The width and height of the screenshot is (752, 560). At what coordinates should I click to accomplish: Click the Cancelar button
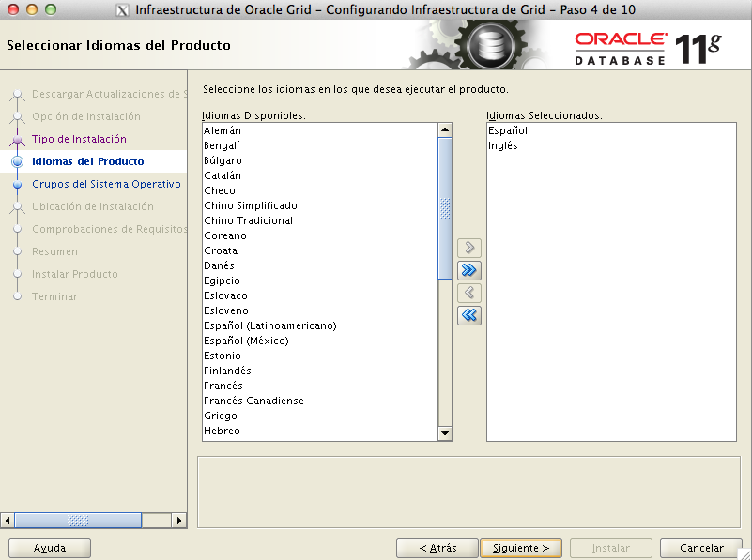701,548
